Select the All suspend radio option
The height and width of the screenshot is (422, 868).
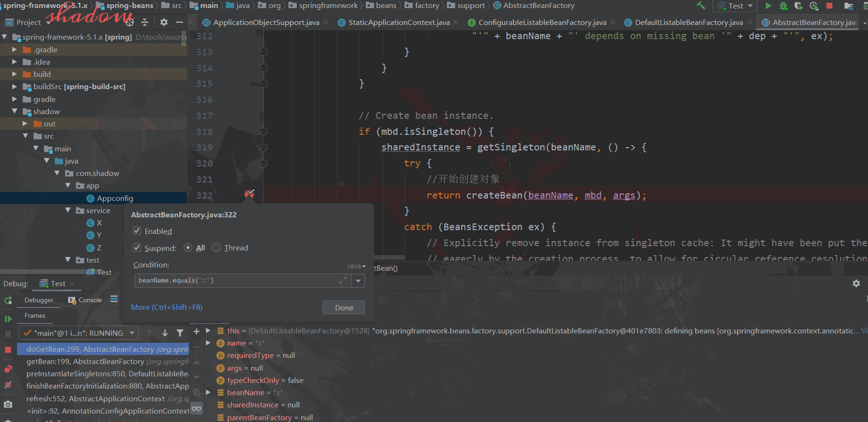click(x=188, y=248)
